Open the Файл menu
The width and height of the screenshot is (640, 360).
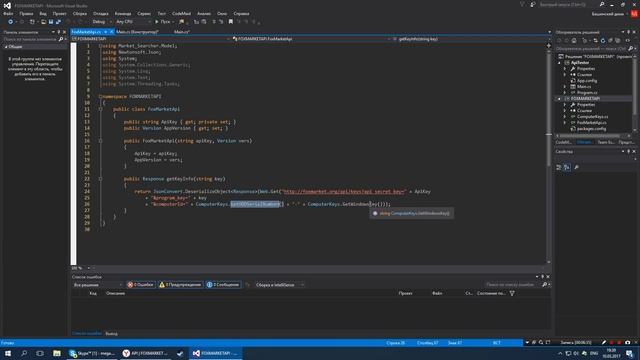8,13
